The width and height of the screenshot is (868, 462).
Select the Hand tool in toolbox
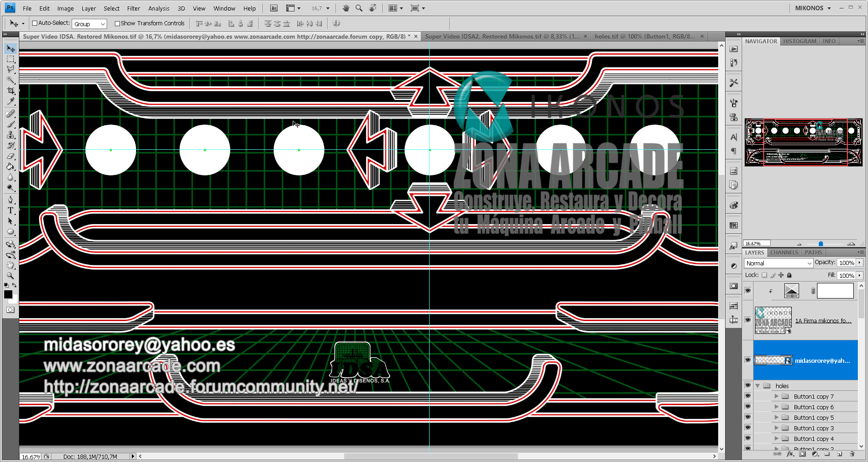[11, 265]
